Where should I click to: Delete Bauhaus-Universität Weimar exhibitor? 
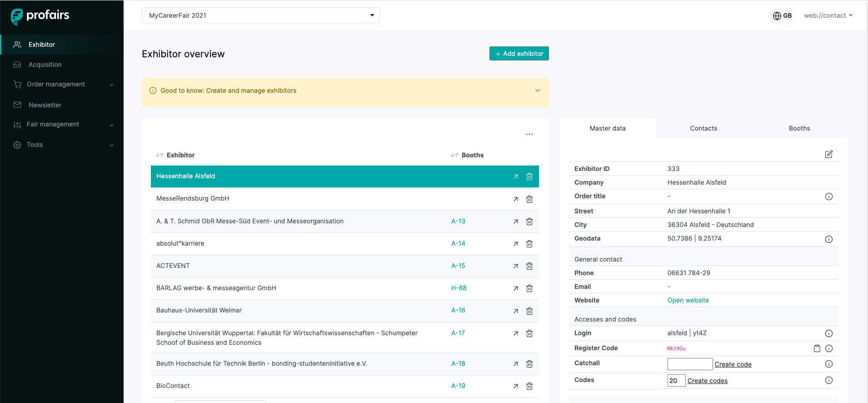529,311
